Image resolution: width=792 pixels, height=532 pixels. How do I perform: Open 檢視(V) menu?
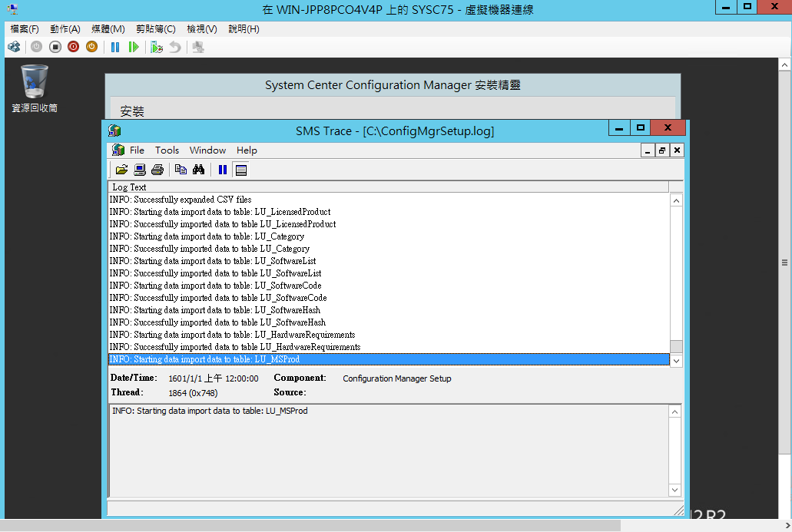tap(202, 28)
